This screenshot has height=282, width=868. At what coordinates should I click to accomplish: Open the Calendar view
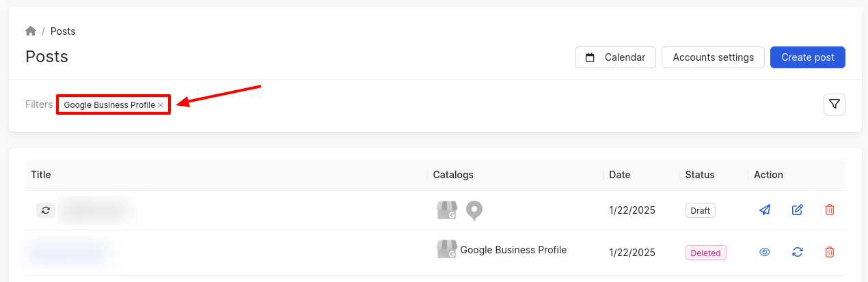(615, 57)
